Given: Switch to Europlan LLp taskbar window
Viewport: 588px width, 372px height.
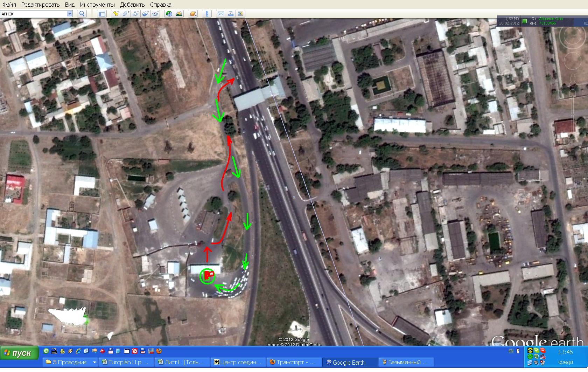Looking at the screenshot, I should 125,362.
